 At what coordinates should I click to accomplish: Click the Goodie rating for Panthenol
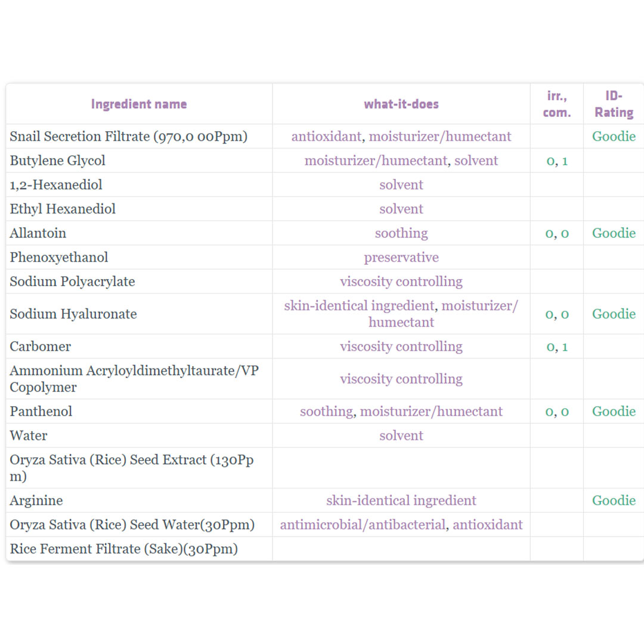[614, 411]
